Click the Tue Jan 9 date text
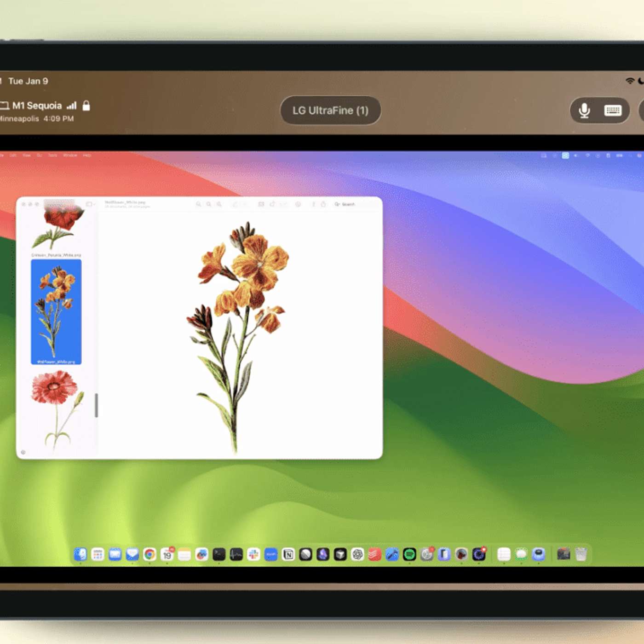 (28, 81)
